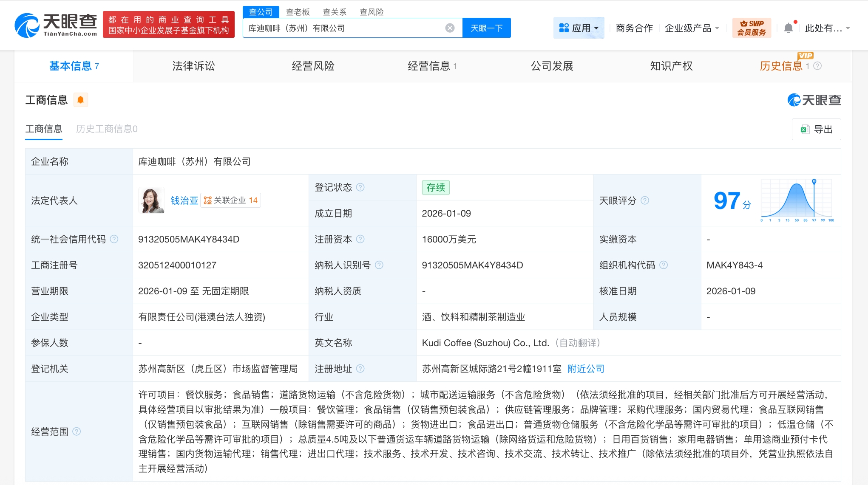The image size is (868, 485).
Task: Click the question mark beside 天眼评分
Action: pos(645,200)
